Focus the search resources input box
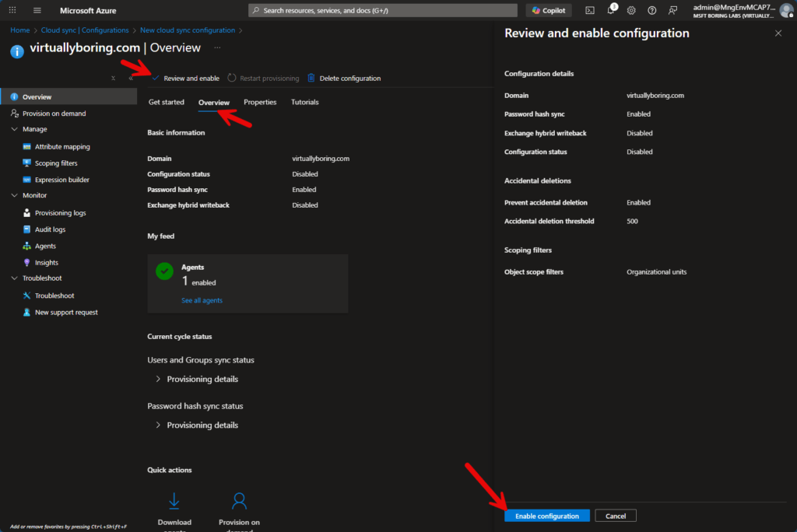 [382, 10]
